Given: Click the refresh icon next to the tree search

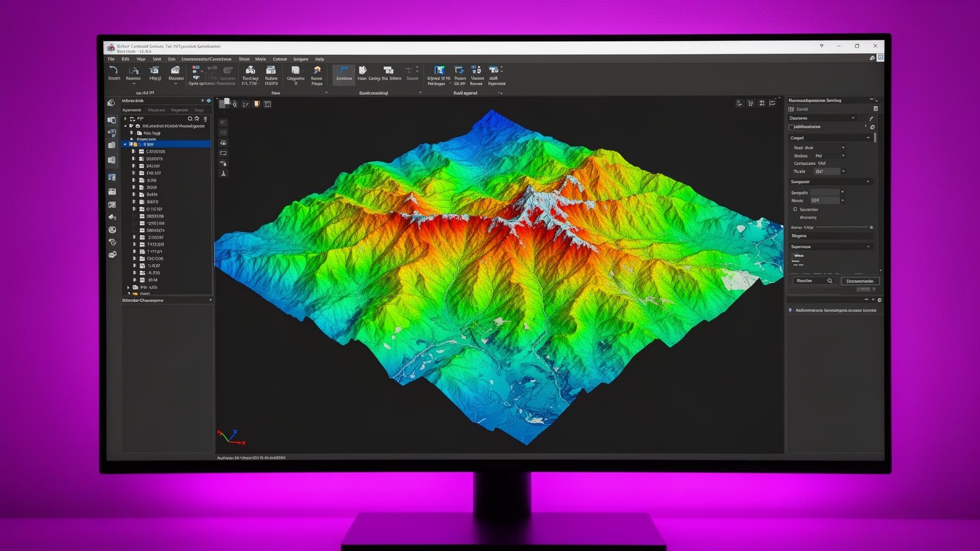Looking at the screenshot, I should click(x=197, y=118).
